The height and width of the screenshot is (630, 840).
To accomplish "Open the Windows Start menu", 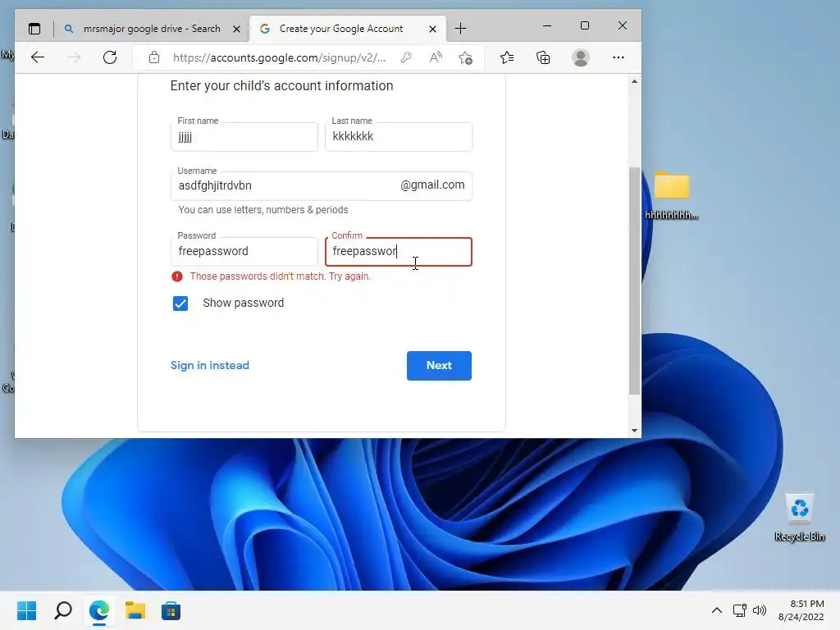I will tap(27, 610).
